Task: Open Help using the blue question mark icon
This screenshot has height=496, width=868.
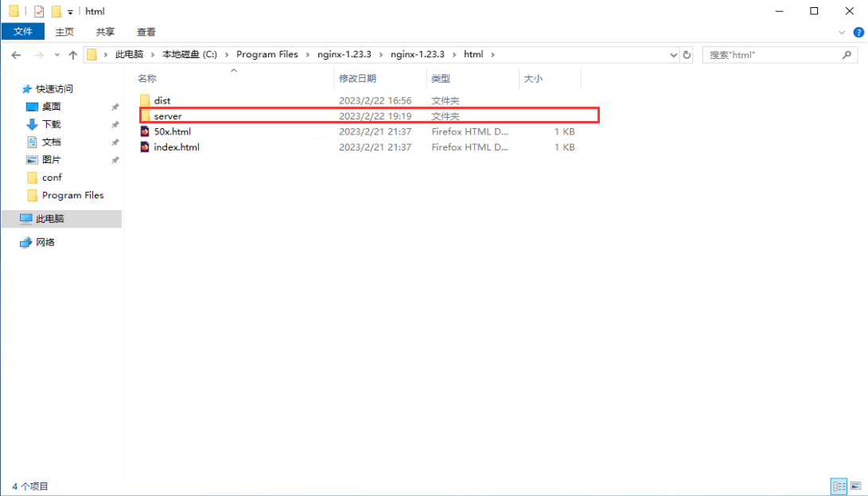Action: (858, 32)
